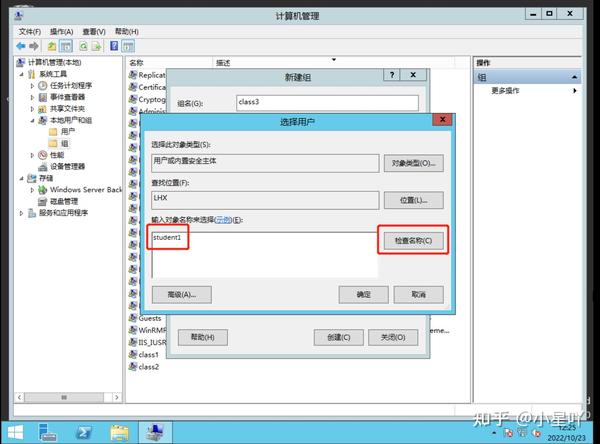
Task: Expand the 性能 node arrow
Action: click(32, 155)
